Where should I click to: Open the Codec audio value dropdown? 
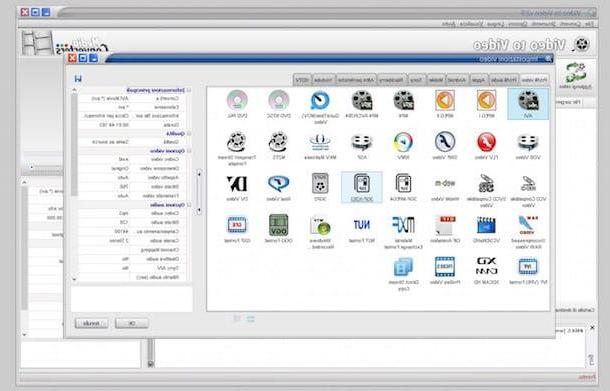click(x=104, y=213)
